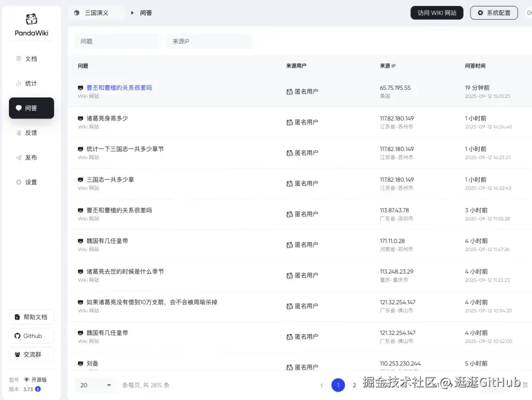
Task: Open the Github link in the sidebar
Action: [31, 336]
